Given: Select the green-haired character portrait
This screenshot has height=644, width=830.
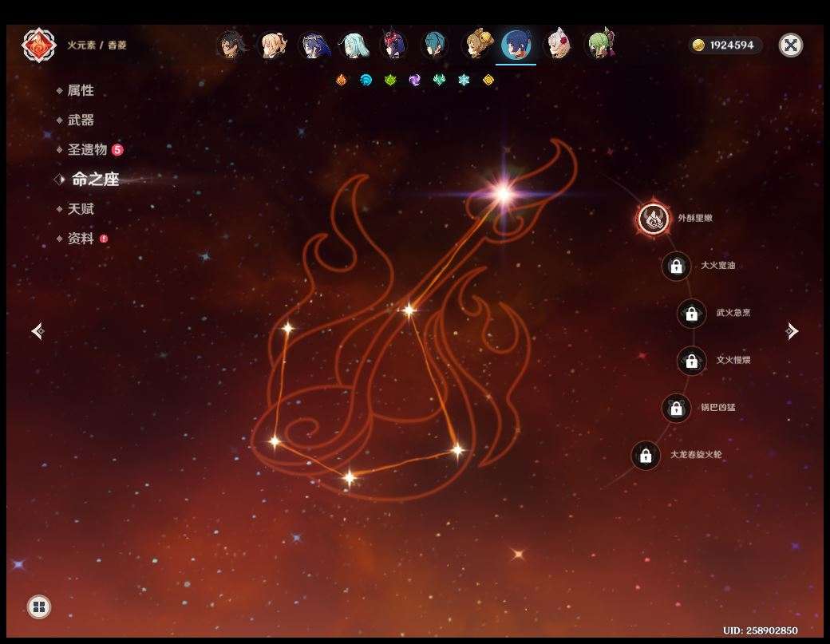Looking at the screenshot, I should point(601,43).
